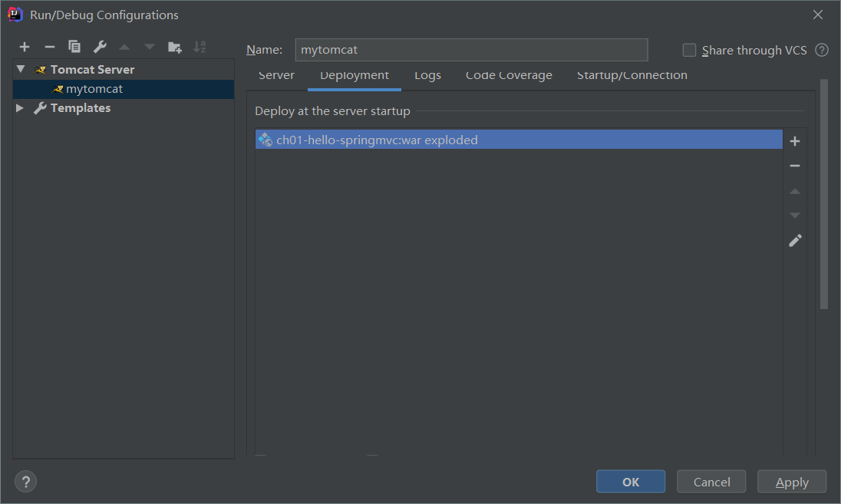Click the vertical scrollbar of the settings panel
Screen dimensions: 841x504
[824, 194]
